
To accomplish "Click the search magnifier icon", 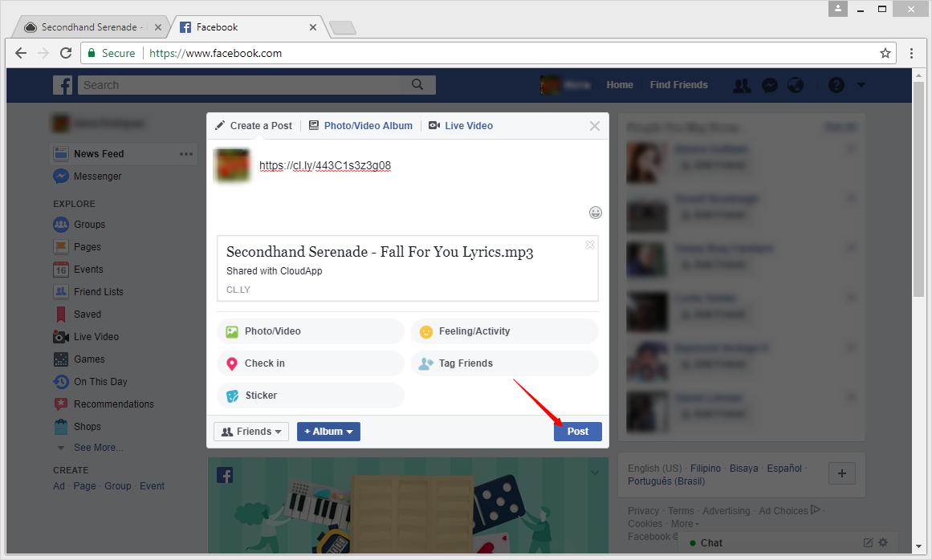I will [418, 84].
